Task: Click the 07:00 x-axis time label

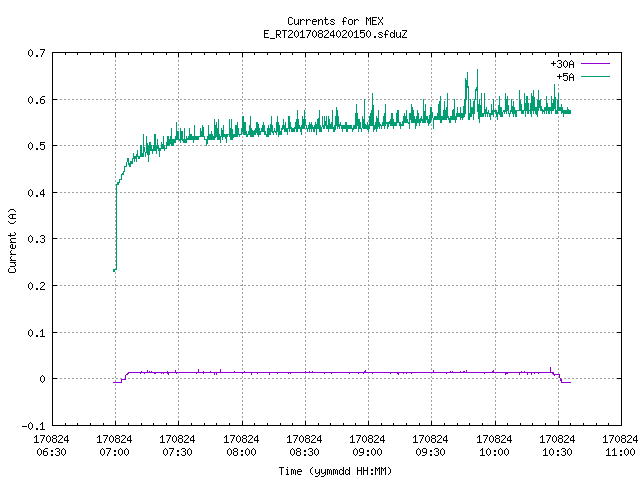Action: [114, 452]
